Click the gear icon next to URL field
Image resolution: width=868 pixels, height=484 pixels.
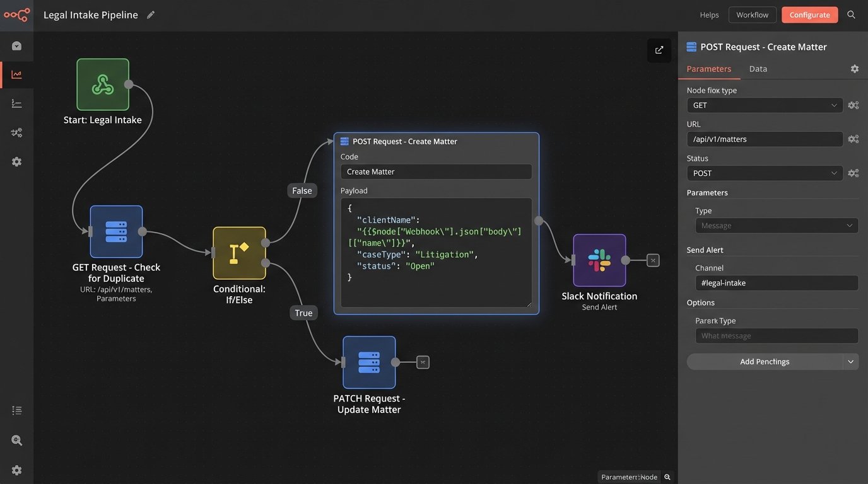pyautogui.click(x=853, y=139)
